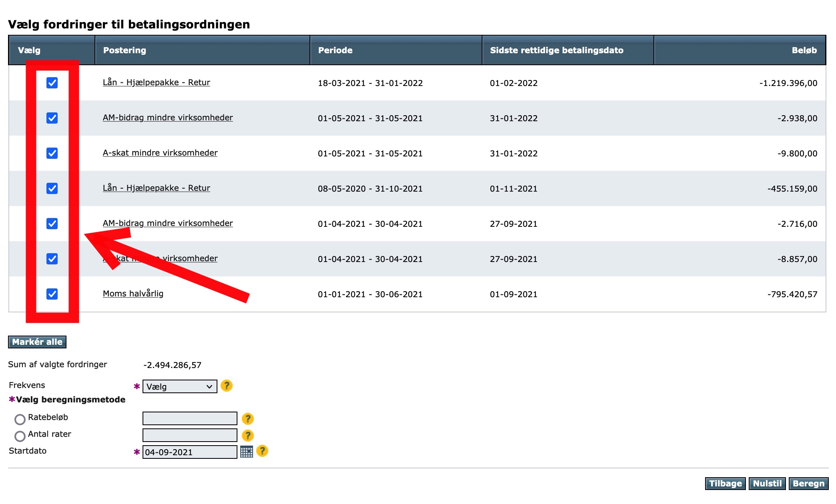Open the calendar picker for Startdato
Image resolution: width=836 pixels, height=504 pixels.
coord(246,452)
